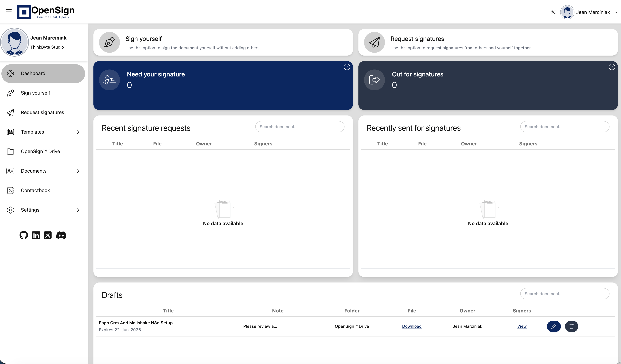Image resolution: width=621 pixels, height=364 pixels.
Task: Click the Request signatures card plane icon
Action: [x=374, y=42]
